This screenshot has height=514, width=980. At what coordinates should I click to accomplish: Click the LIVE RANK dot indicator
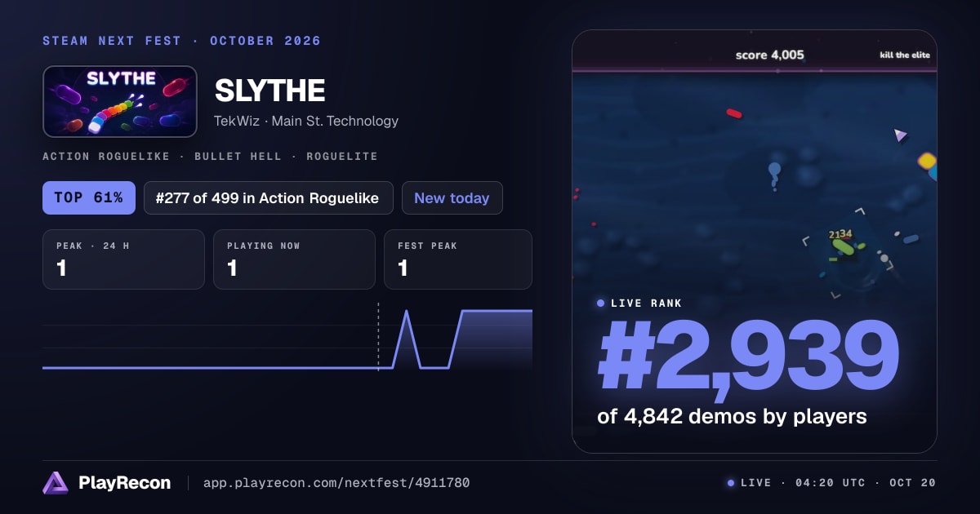click(x=601, y=304)
